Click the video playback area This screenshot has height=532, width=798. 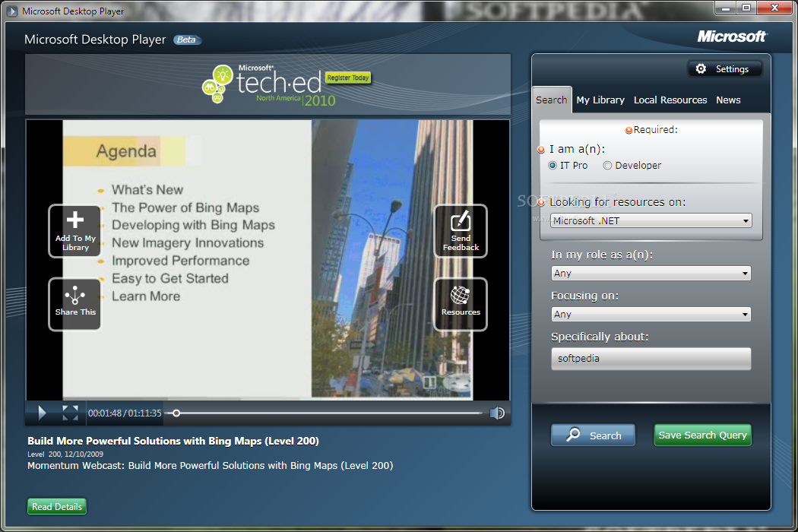click(268, 259)
